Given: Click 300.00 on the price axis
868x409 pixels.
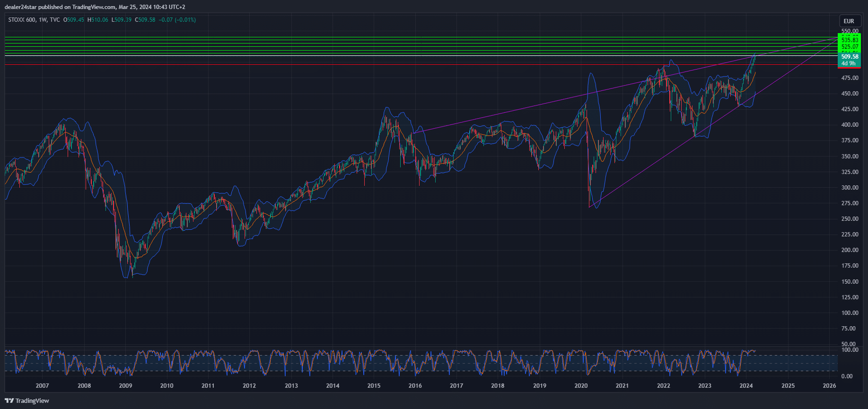Looking at the screenshot, I should click(x=850, y=188).
